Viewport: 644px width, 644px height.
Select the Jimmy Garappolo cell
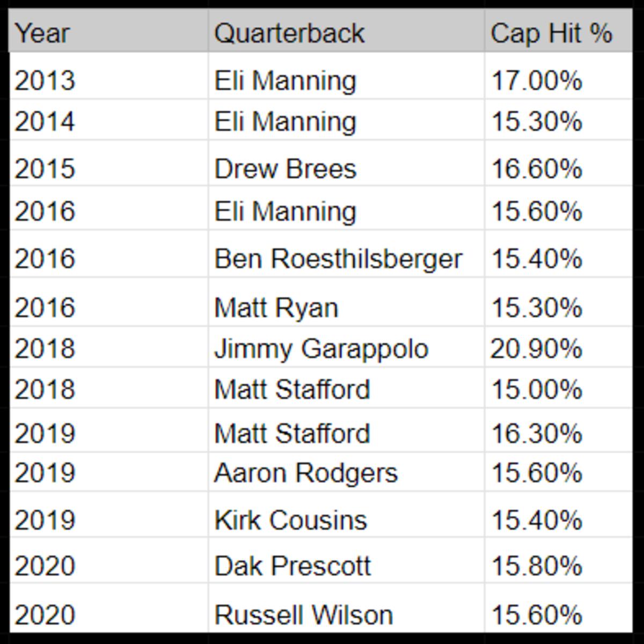pyautogui.click(x=346, y=349)
